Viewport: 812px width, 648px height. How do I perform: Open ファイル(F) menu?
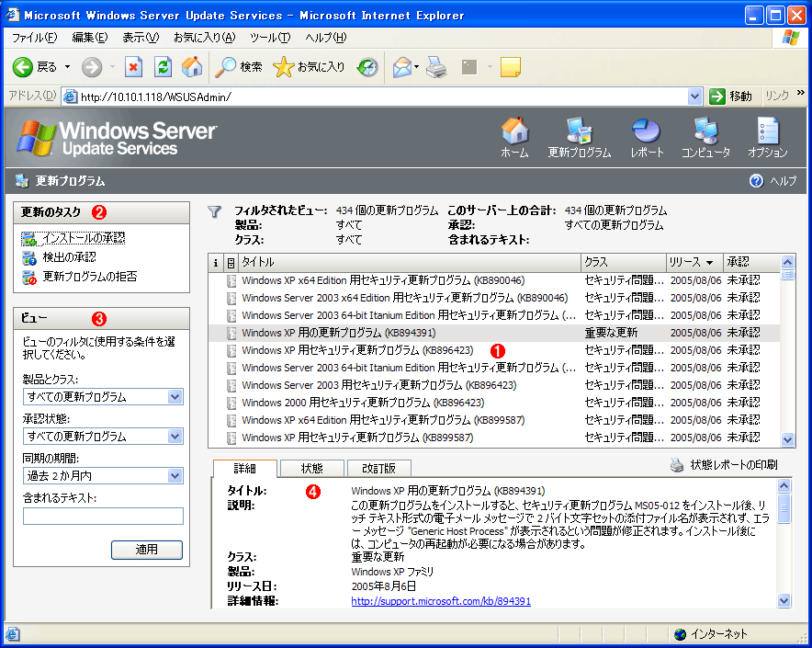[x=34, y=38]
